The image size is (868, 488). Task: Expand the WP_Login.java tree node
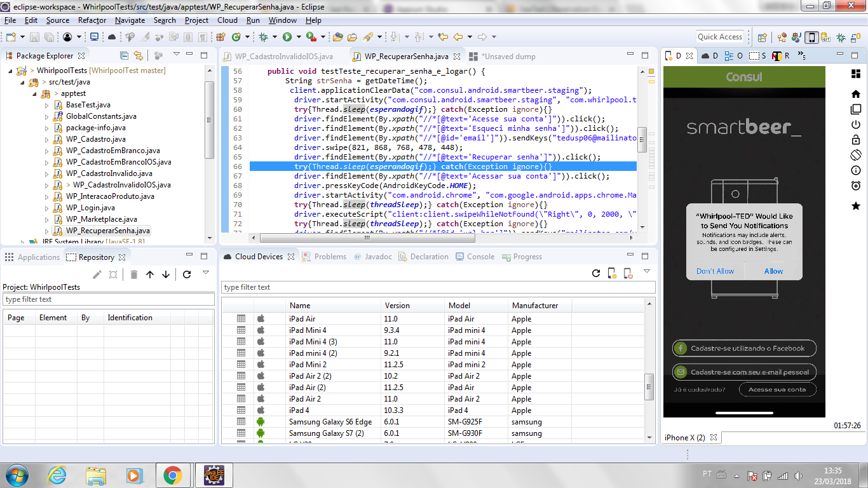pos(47,208)
